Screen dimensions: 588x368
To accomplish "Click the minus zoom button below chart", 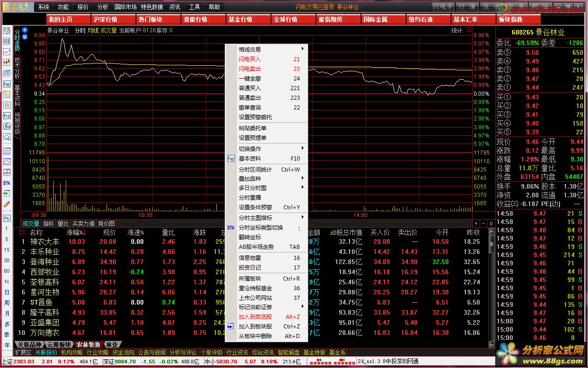I will [484, 224].
